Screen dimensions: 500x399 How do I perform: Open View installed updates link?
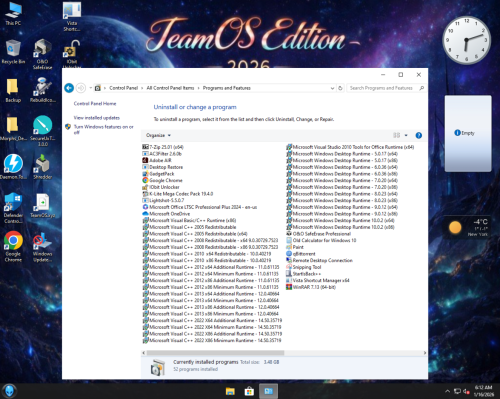[97, 118]
